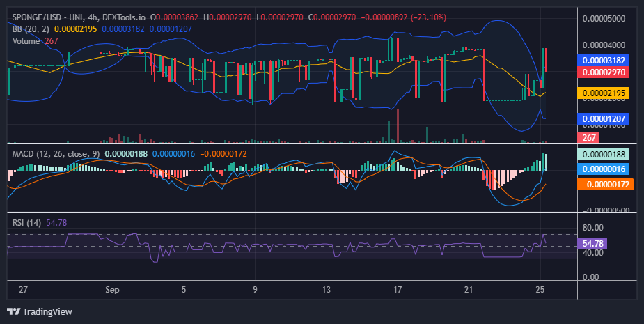Click the legend BB basis value 0.00002195
This screenshot has width=644, height=324.
(76, 29)
